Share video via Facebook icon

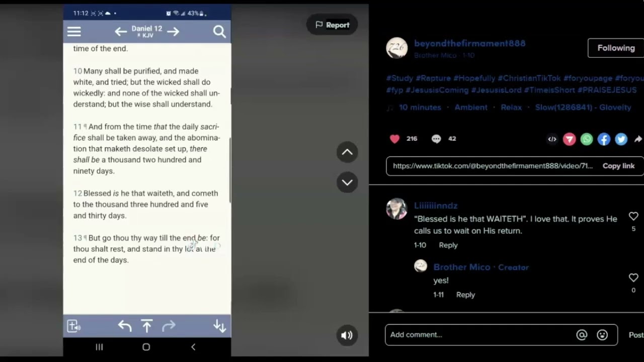point(604,139)
